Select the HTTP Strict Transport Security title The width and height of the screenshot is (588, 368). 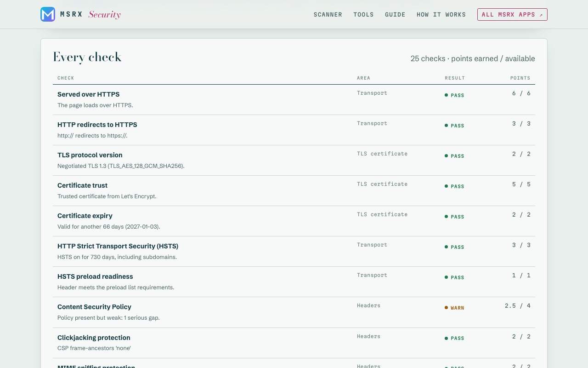click(118, 246)
